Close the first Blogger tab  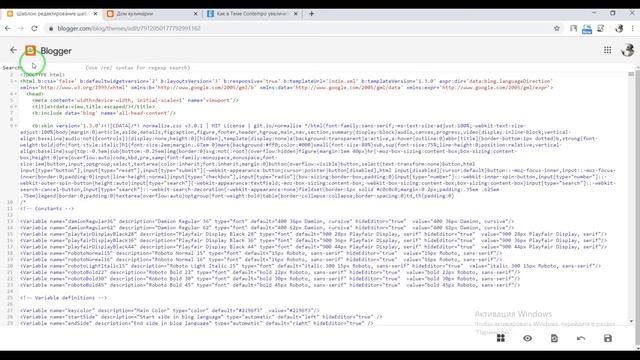(96, 13)
